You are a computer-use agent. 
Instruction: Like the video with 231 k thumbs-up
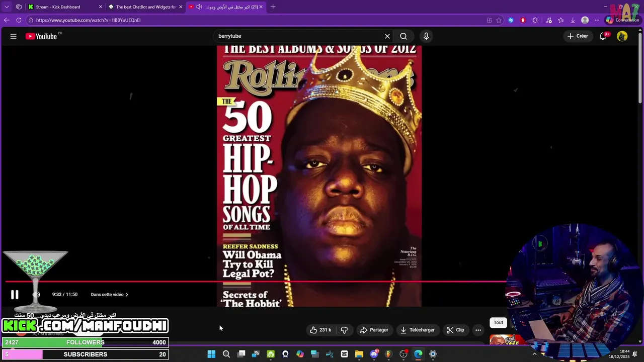(x=320, y=330)
